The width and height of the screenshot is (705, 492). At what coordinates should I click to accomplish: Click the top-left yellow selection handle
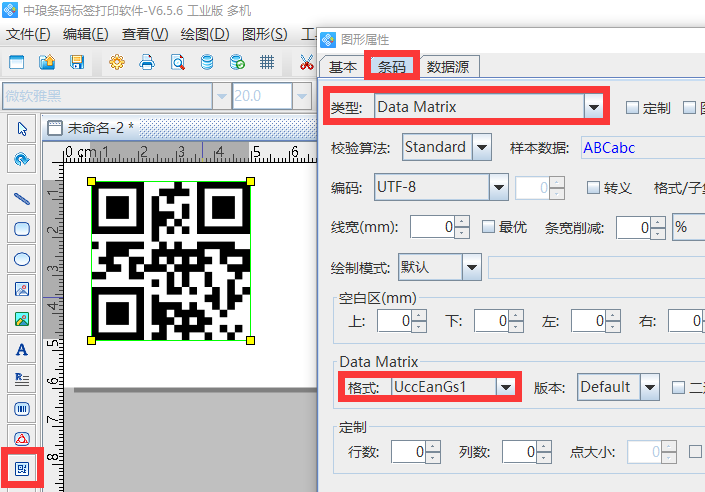[91, 181]
